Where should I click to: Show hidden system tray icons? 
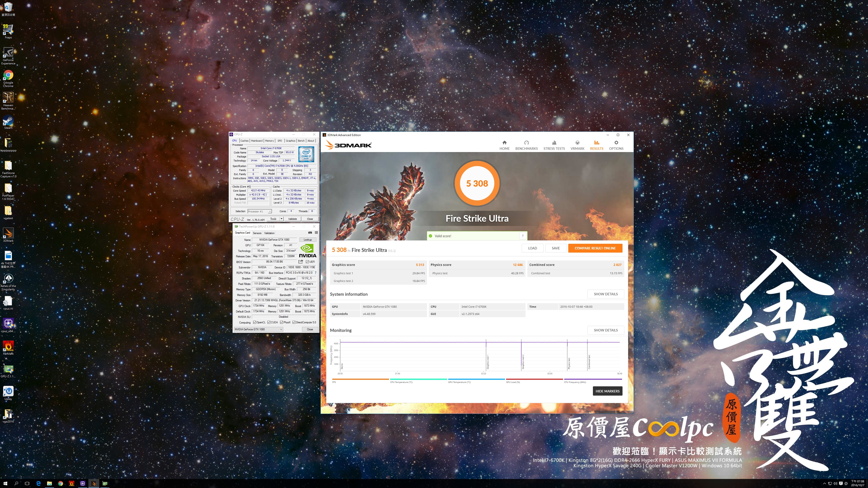pos(824,484)
